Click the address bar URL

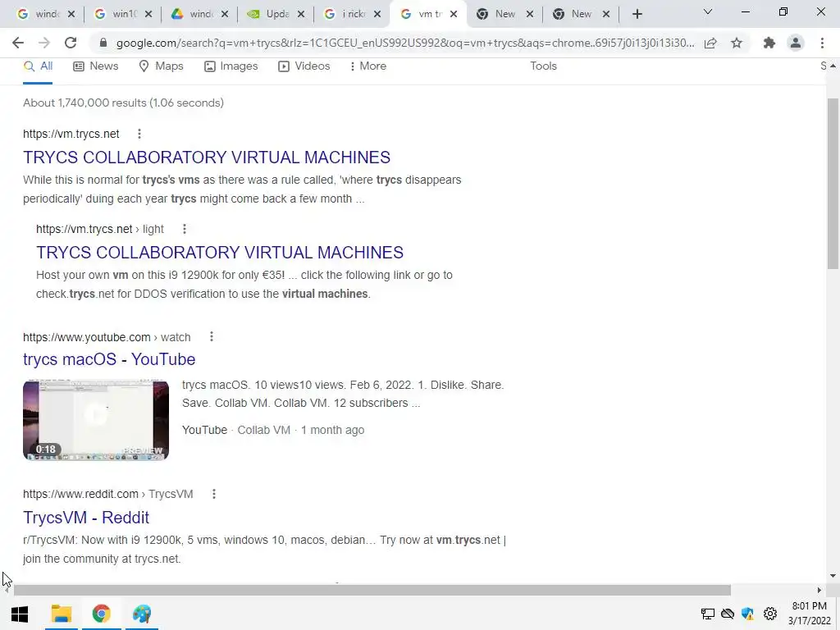(405, 43)
